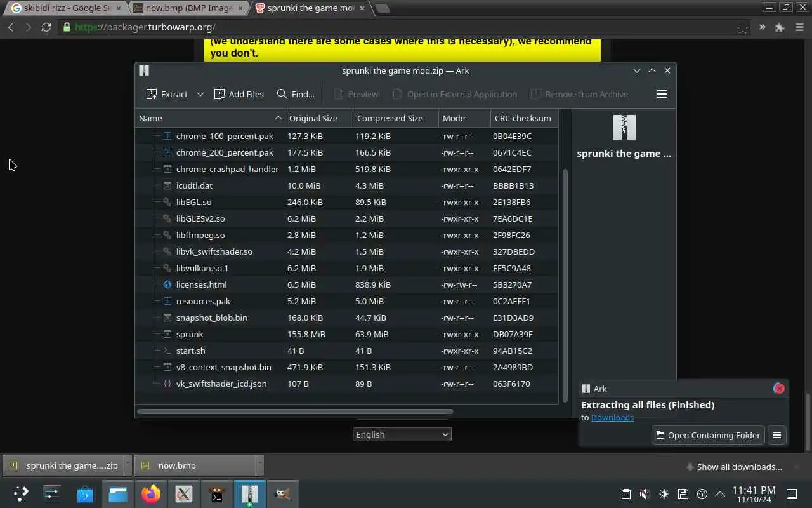Expand sprunki zip download options arrow
The height and width of the screenshot is (508, 812).
(x=128, y=465)
